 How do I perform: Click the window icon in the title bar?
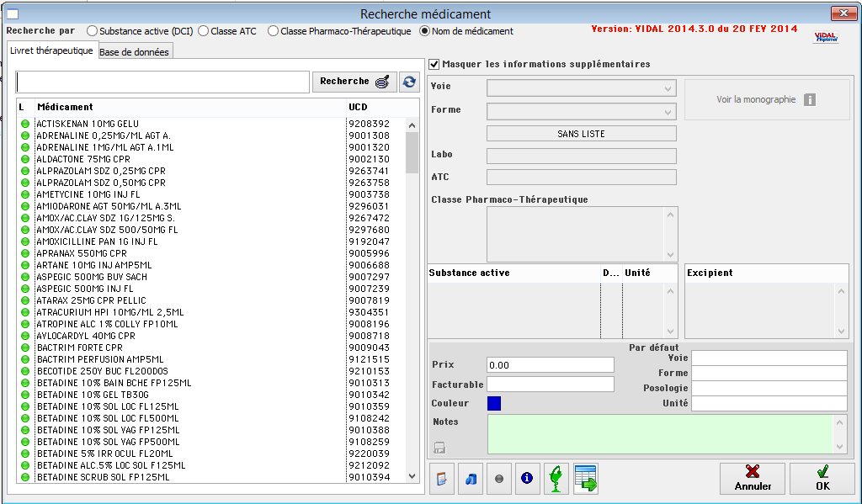point(12,14)
